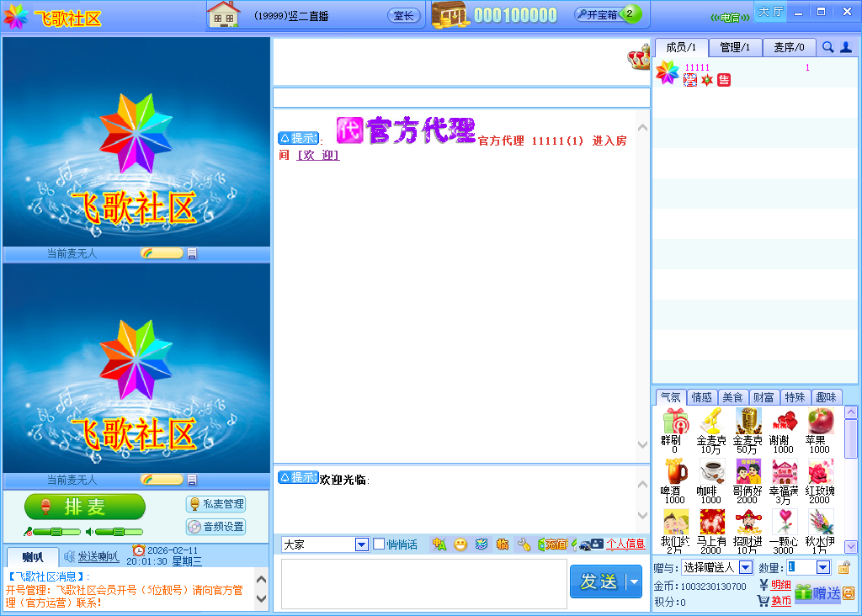Open the 选择赠送人 gift receiver dropdown
The width and height of the screenshot is (862, 616).
pos(744,566)
